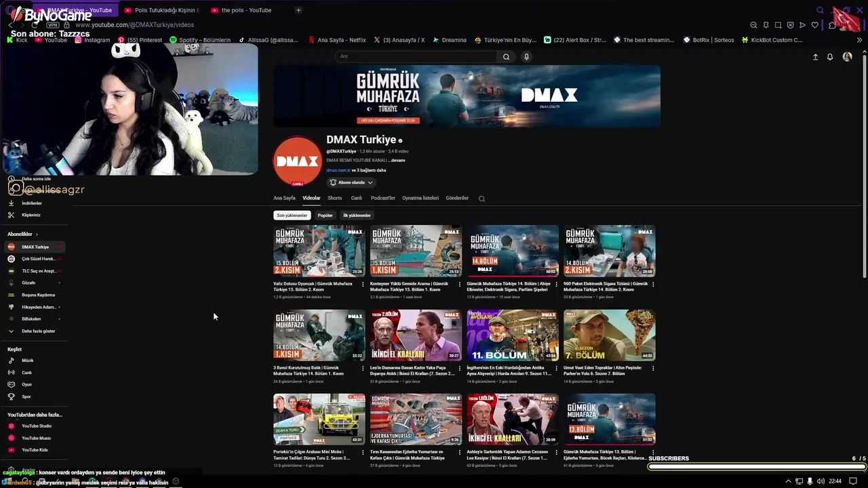Switch to the Polis Tutukladığı Kişinin browser tab
This screenshot has height=488, width=868.
point(162,10)
